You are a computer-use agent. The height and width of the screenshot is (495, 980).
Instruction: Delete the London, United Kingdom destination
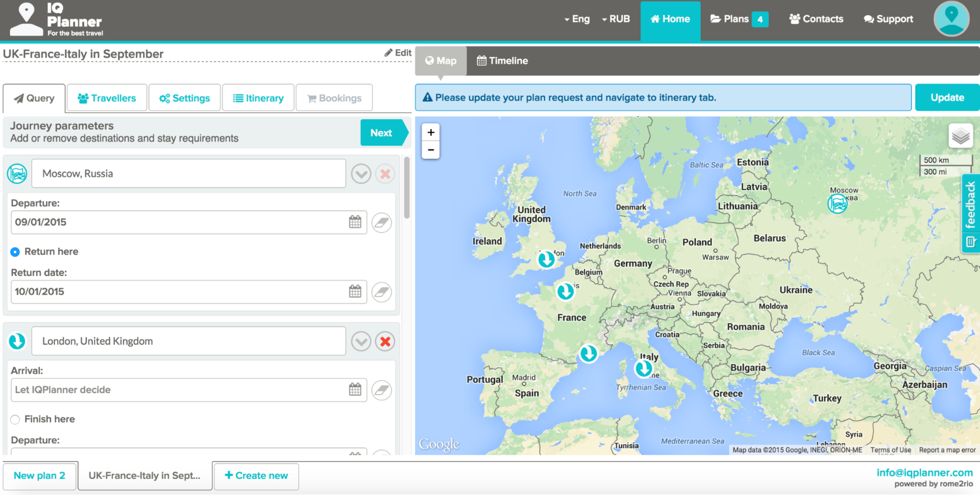[x=385, y=341]
